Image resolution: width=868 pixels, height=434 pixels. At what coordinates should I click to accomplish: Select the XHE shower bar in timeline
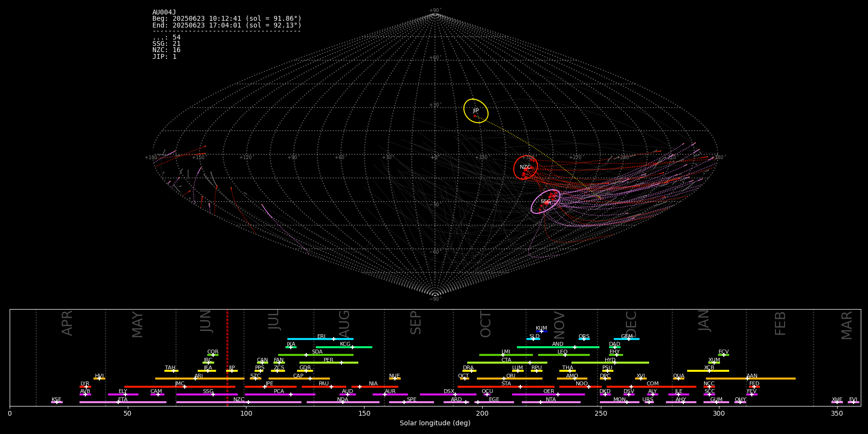click(837, 402)
